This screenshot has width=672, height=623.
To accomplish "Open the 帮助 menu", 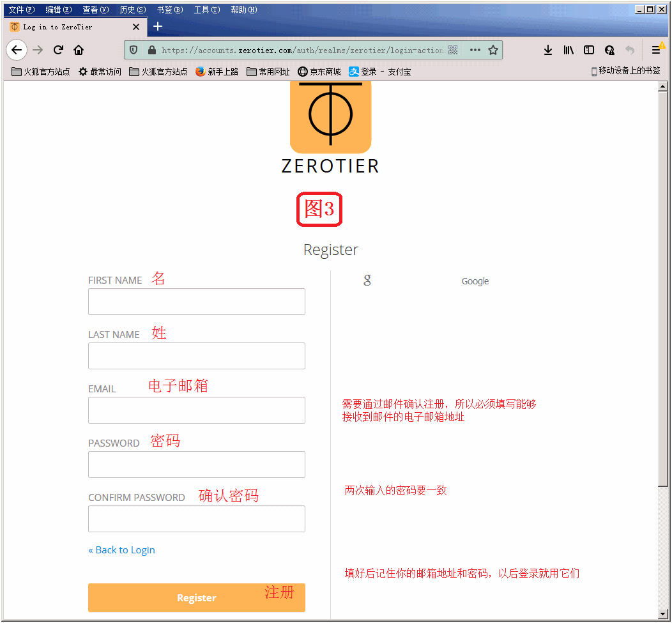I will [x=244, y=10].
